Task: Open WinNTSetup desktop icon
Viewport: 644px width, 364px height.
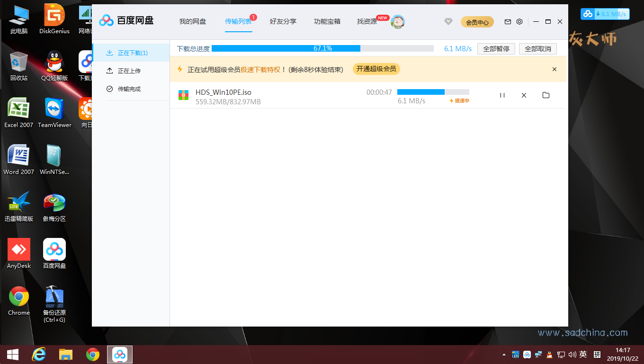Action: [54, 160]
